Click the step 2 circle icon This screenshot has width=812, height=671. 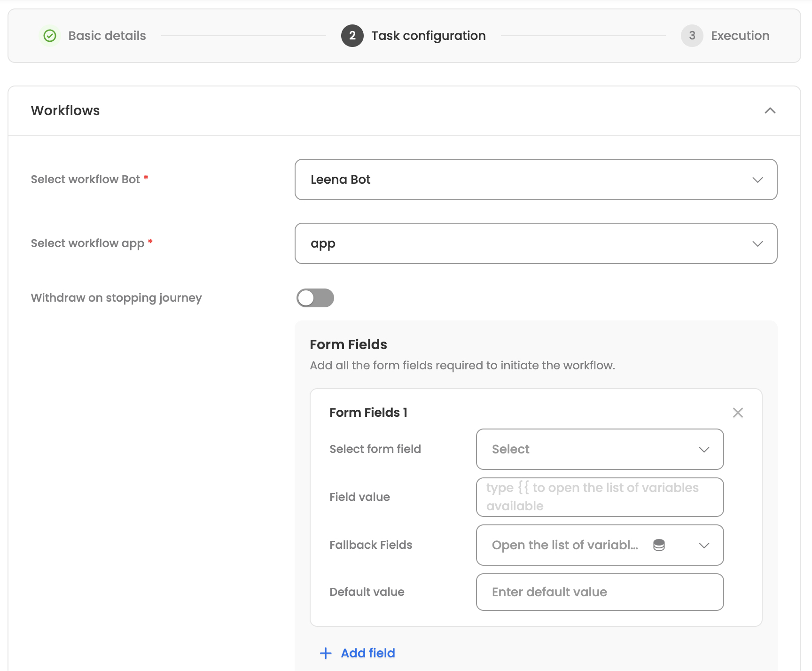(352, 36)
